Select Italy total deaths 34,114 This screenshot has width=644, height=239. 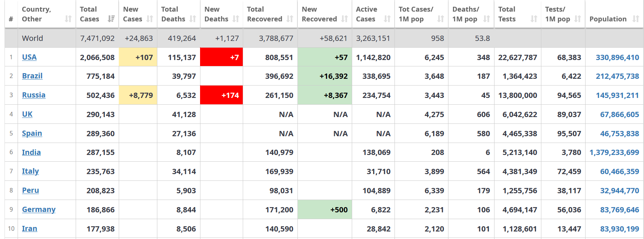click(x=184, y=171)
